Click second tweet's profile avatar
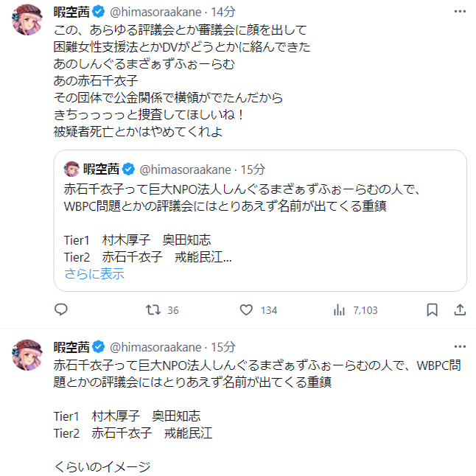 pyautogui.click(x=29, y=358)
